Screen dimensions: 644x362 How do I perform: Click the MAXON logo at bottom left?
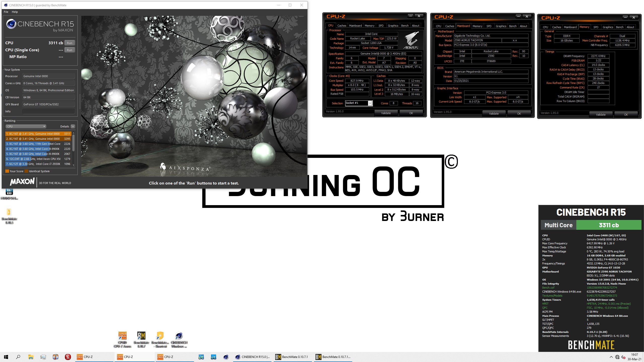tap(22, 182)
